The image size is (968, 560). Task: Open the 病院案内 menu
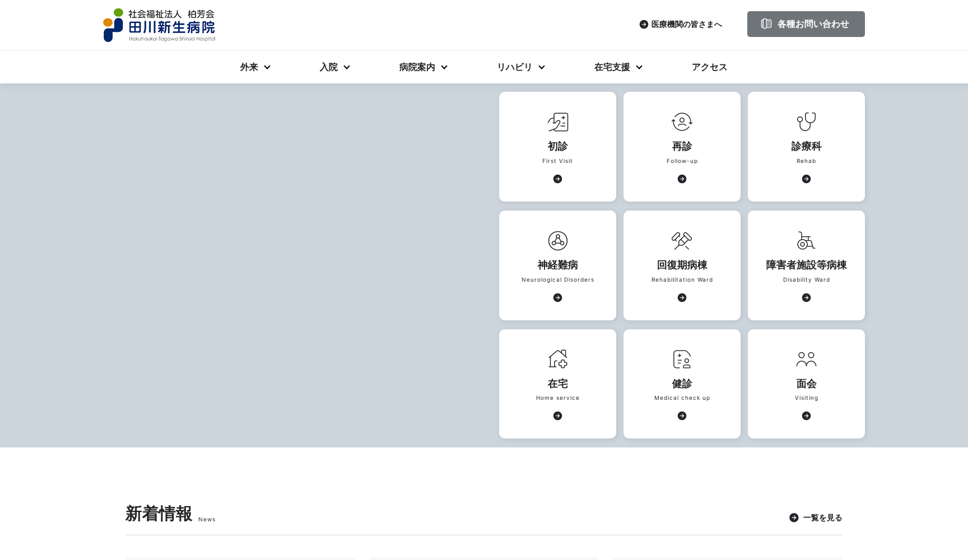pos(422,67)
